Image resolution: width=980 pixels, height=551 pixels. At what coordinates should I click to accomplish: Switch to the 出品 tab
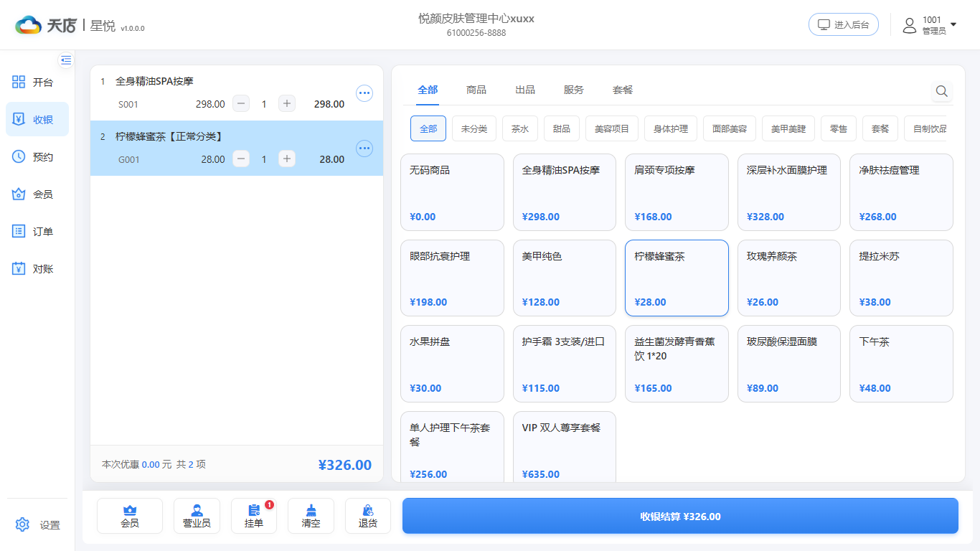click(x=525, y=90)
